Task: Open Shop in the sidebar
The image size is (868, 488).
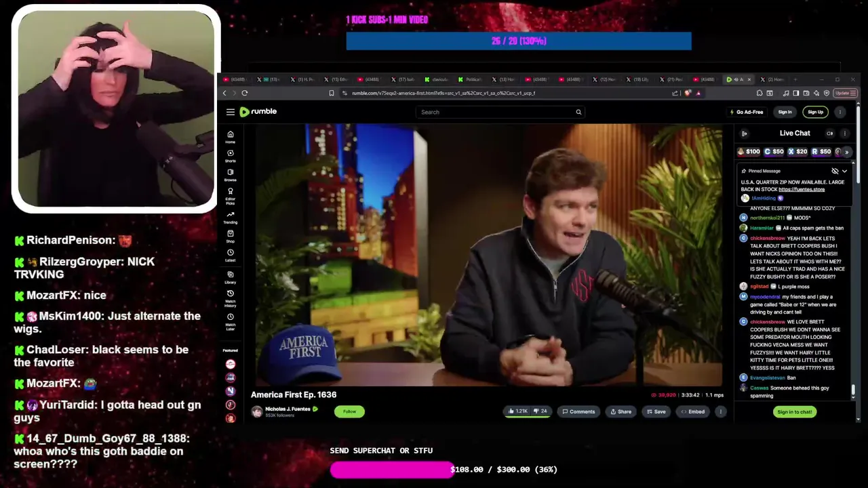Action: pyautogui.click(x=231, y=237)
